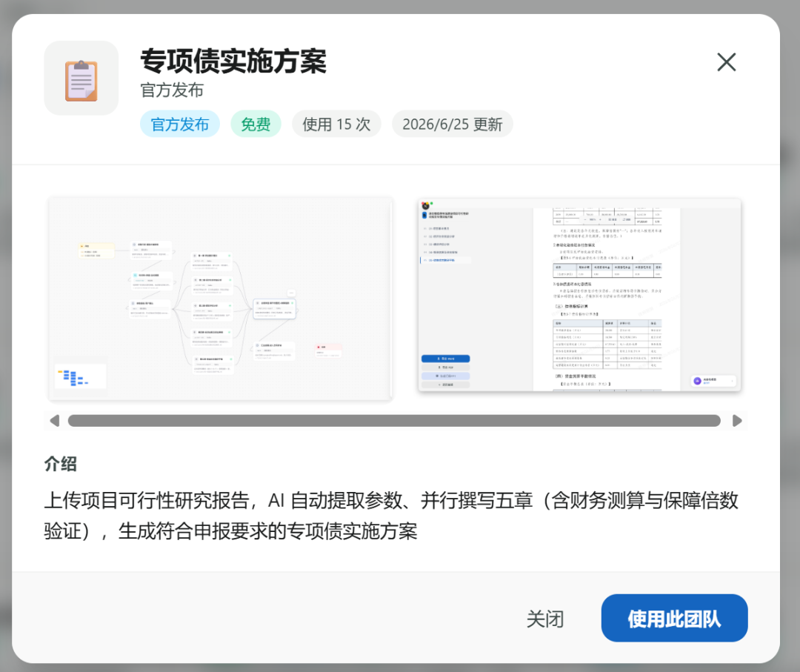Click the 官方发布 subtitle under the title
This screenshot has height=672, width=800.
tap(172, 90)
